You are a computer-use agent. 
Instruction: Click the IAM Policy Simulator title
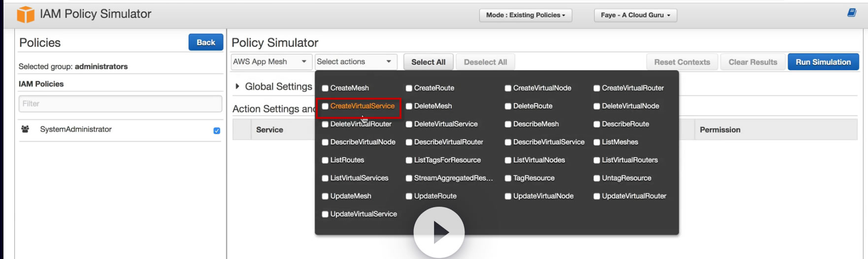tap(96, 14)
